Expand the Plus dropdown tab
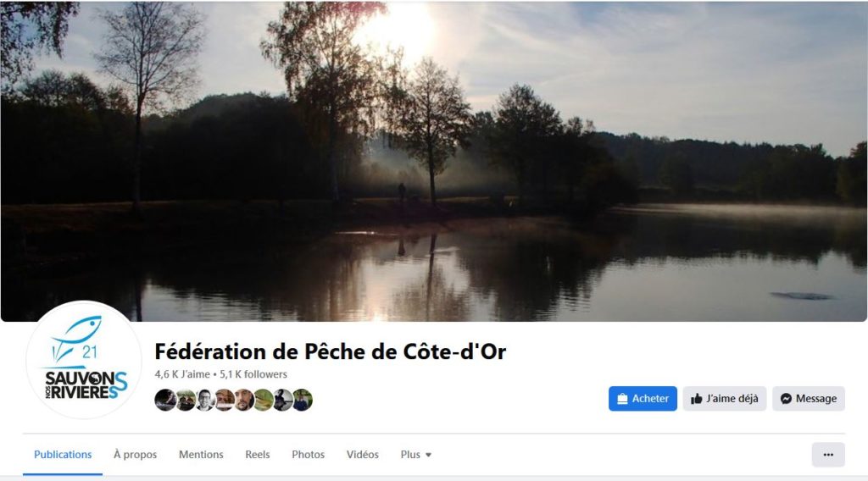Screen dimensions: 868x481 click(415, 455)
